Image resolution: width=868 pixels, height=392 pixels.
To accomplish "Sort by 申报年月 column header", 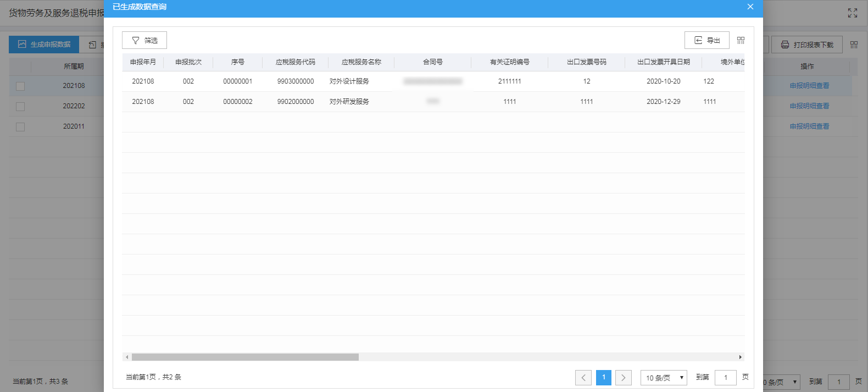I will tap(143, 62).
